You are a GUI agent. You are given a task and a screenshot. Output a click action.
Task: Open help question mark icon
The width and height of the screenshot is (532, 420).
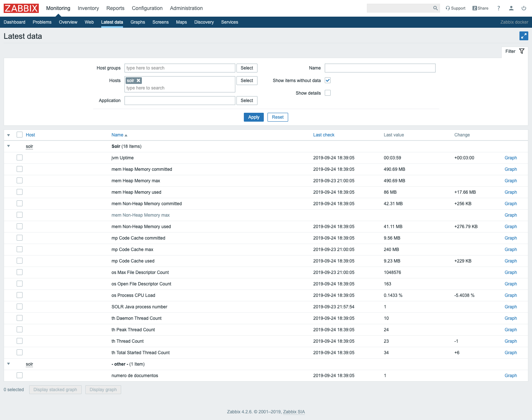(x=498, y=8)
